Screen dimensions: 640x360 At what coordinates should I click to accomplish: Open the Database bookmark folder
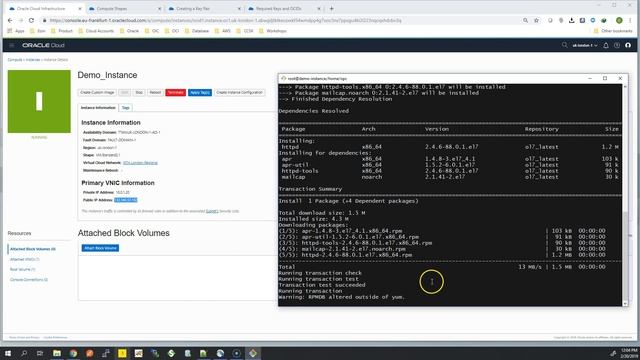[197, 31]
